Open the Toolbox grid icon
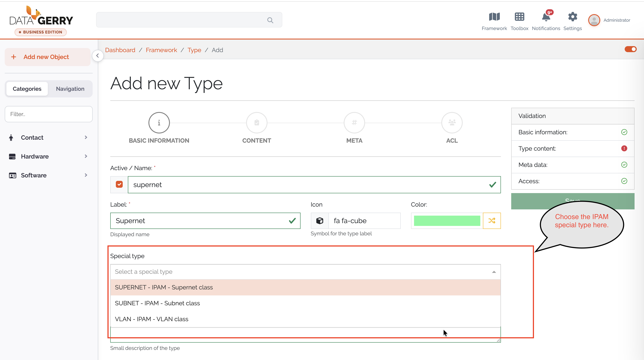The height and width of the screenshot is (360, 644). (519, 17)
